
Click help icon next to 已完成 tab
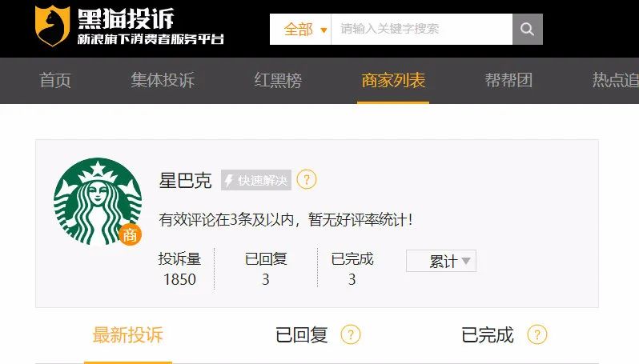click(537, 334)
